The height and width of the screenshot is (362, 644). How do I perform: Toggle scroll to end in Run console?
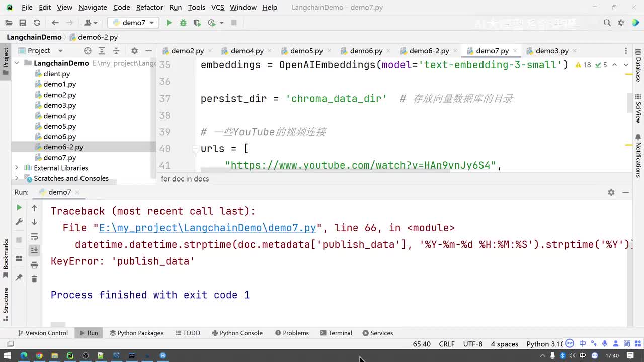point(34,250)
